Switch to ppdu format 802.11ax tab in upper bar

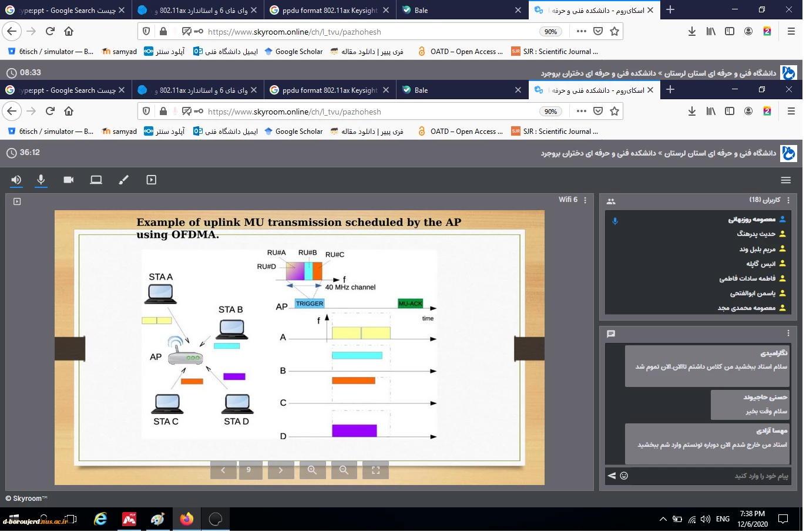pyautogui.click(x=330, y=11)
